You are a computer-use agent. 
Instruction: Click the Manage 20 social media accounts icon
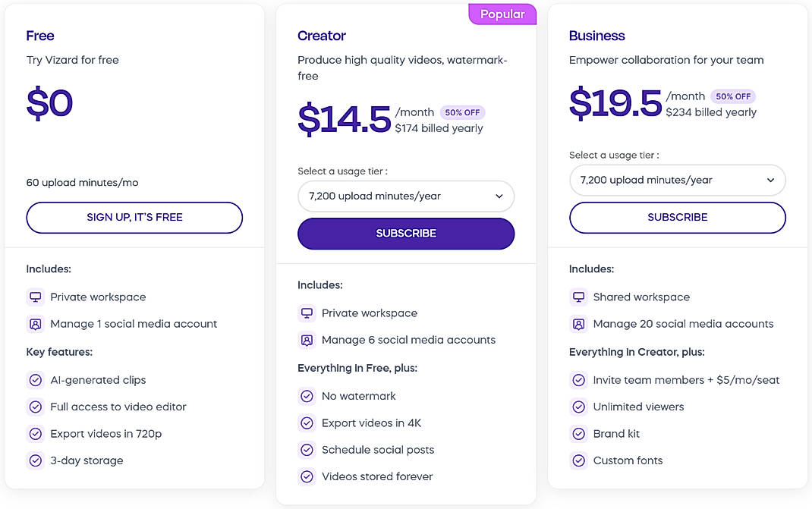coord(578,323)
